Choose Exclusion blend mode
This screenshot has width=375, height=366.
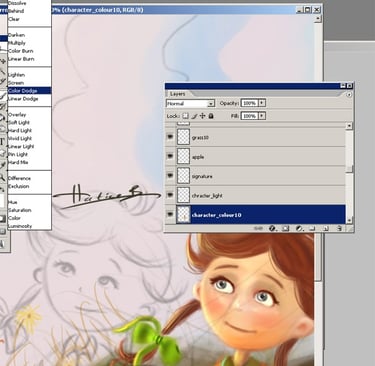coord(29,186)
